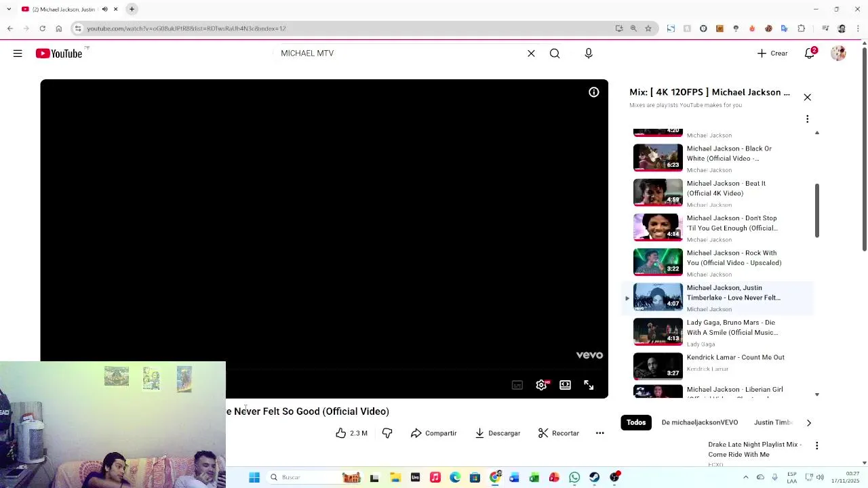This screenshot has width=868, height=488.
Task: Select the current Love Never Felt entry
Action: click(x=719, y=298)
